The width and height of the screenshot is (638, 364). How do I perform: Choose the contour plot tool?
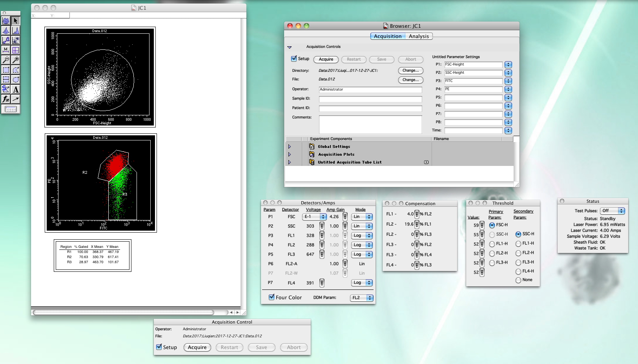click(6, 21)
